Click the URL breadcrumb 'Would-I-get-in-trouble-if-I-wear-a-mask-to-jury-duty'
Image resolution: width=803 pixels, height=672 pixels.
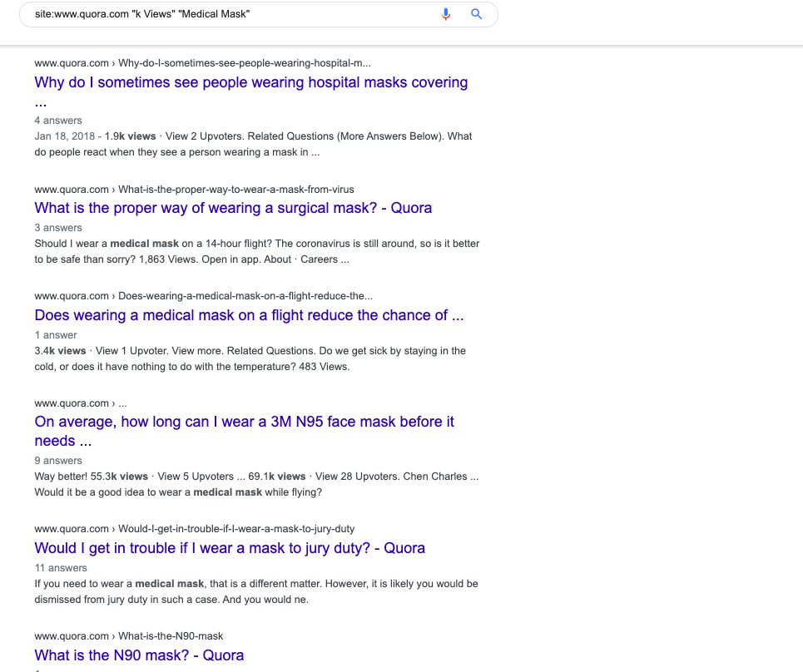236,529
